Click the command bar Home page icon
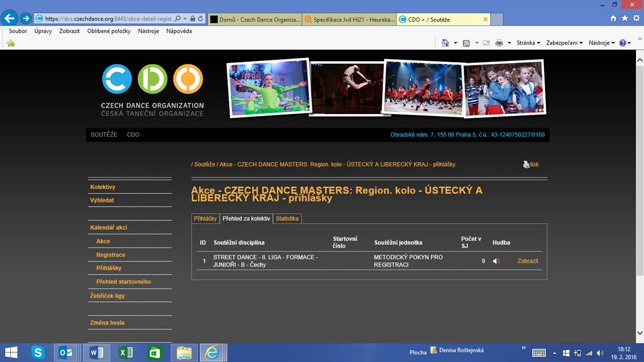This screenshot has width=644, height=362. tap(445, 42)
